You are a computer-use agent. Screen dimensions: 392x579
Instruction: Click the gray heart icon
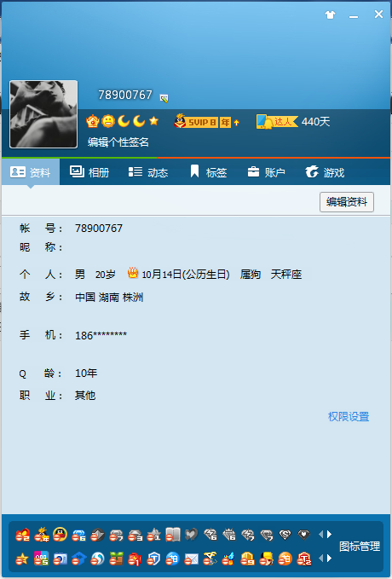[191, 535]
